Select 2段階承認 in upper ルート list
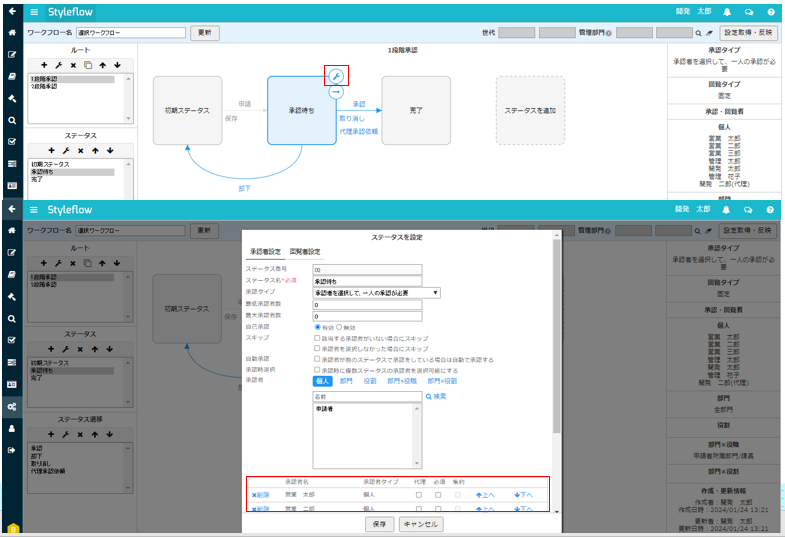785x537 pixels. [x=44, y=86]
